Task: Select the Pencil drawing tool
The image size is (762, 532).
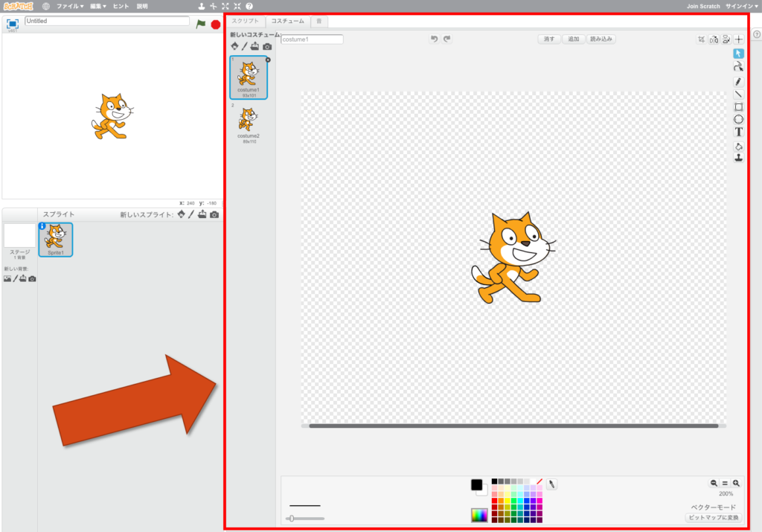Action: coord(738,81)
